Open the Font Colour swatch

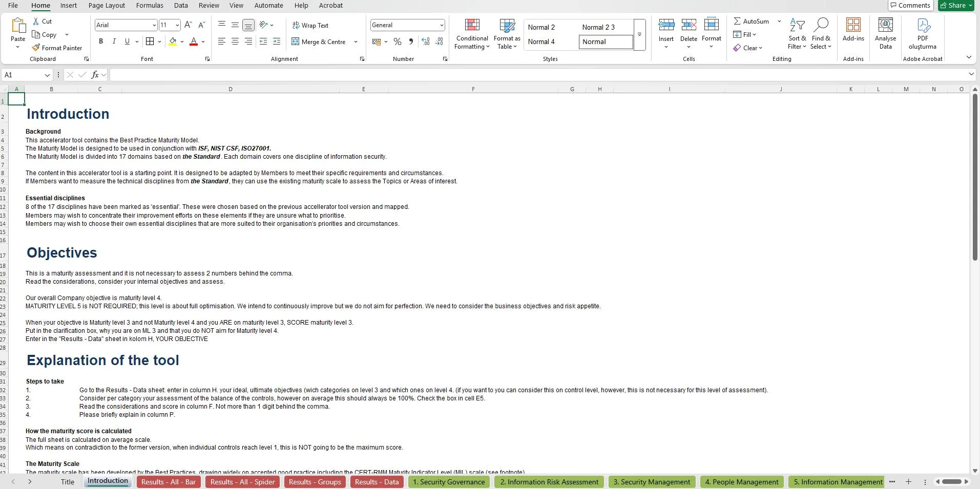point(194,41)
